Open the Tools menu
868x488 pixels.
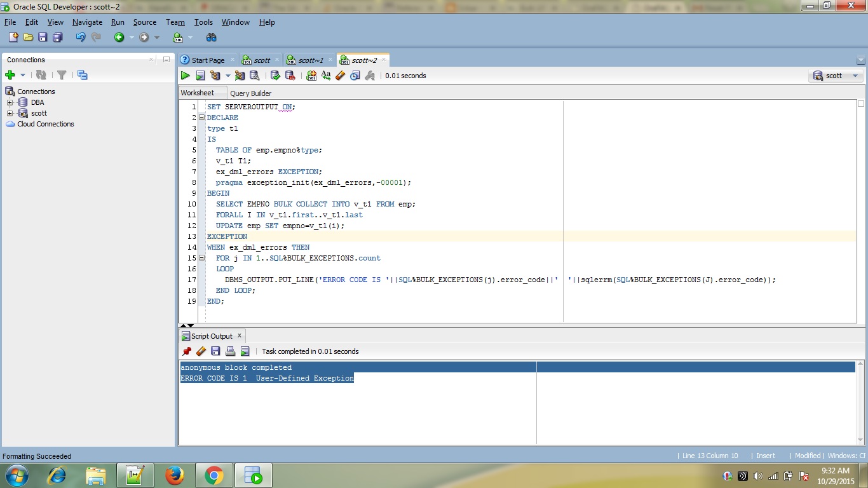[x=203, y=22]
